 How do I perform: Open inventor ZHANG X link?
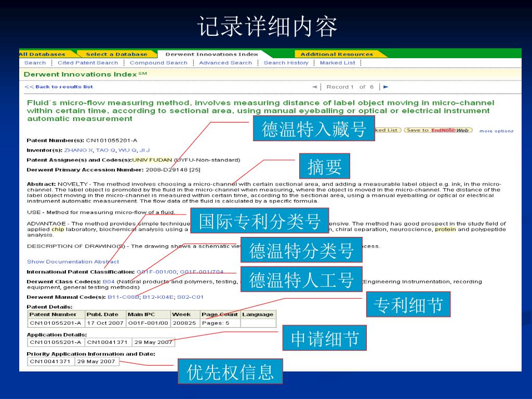coord(78,150)
